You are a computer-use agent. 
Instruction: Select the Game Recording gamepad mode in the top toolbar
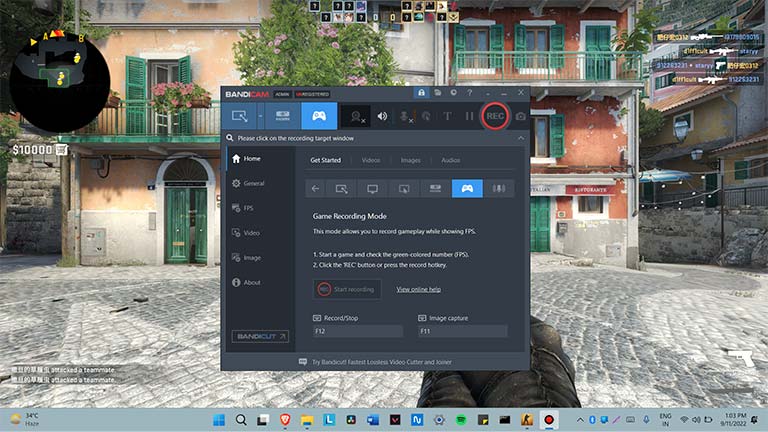pos(319,116)
